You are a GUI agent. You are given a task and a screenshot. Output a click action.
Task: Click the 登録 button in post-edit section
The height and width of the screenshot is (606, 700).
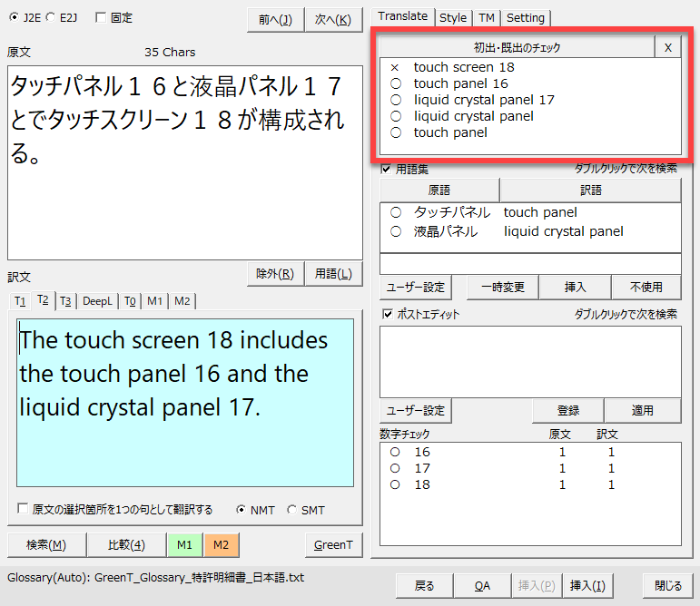pyautogui.click(x=567, y=410)
